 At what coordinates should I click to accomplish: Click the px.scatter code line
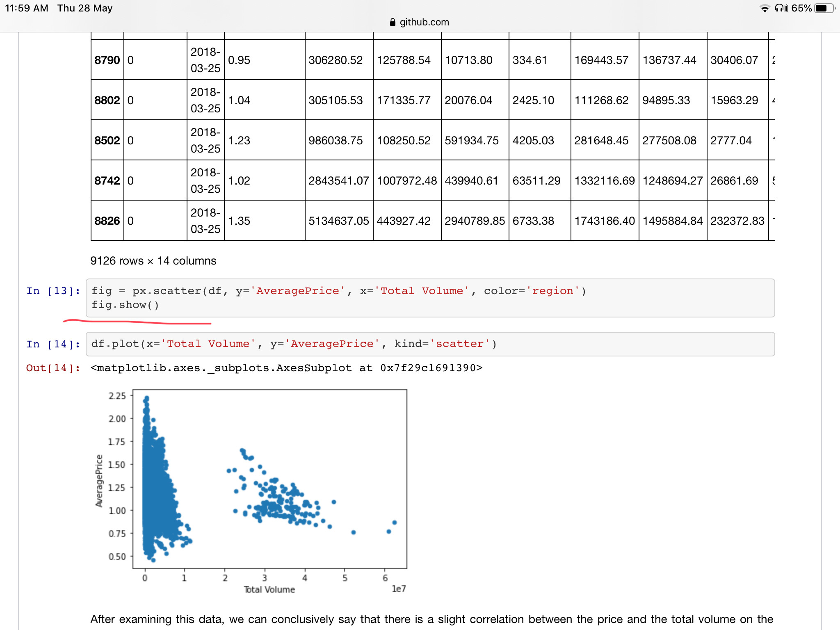pyautogui.click(x=339, y=291)
